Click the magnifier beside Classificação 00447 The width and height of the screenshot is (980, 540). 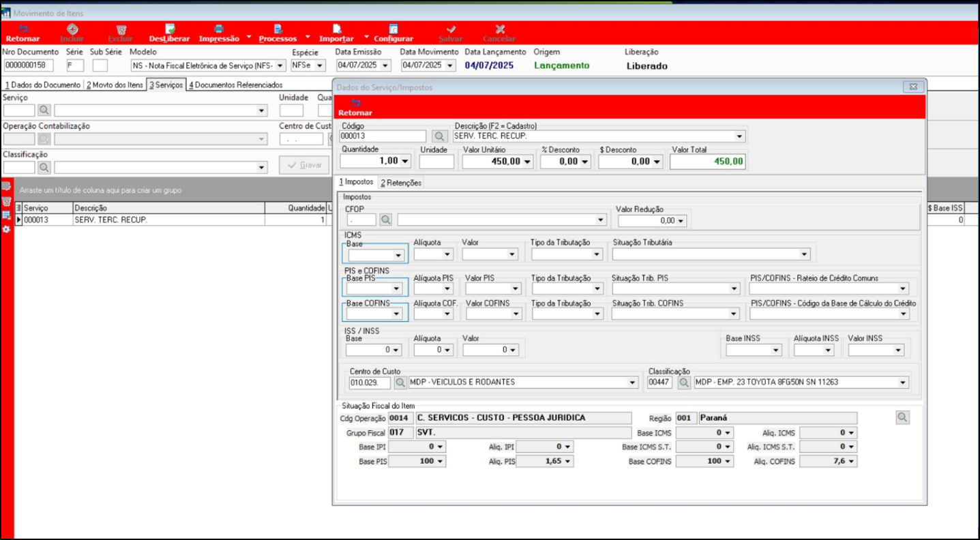click(x=684, y=382)
